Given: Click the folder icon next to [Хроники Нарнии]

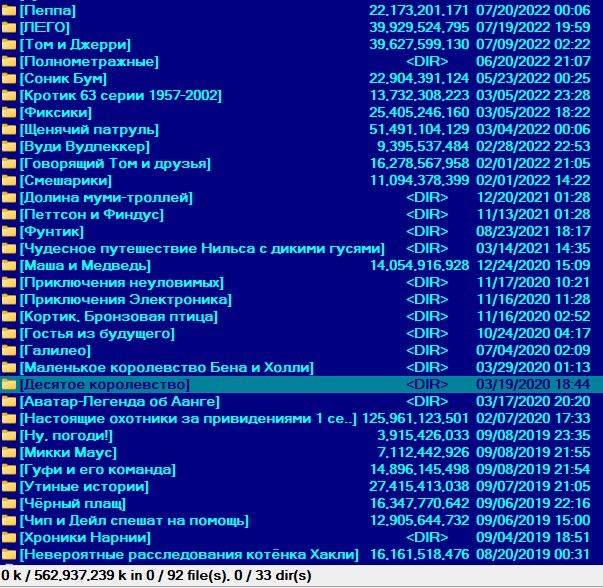Looking at the screenshot, I should click(x=9, y=537).
